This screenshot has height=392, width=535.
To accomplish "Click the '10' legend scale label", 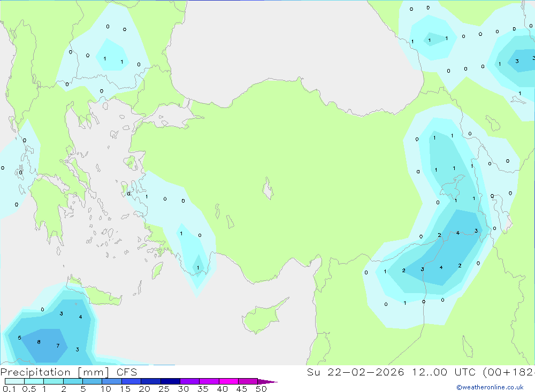I will pyautogui.click(x=106, y=389).
